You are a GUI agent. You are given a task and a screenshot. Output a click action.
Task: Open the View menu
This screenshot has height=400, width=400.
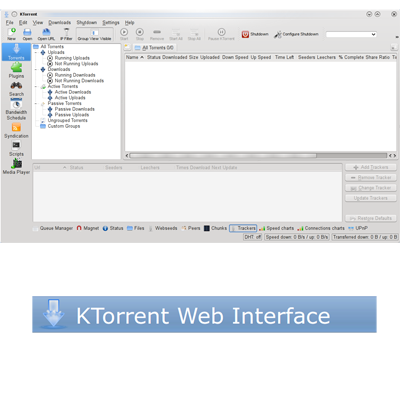[x=38, y=23]
